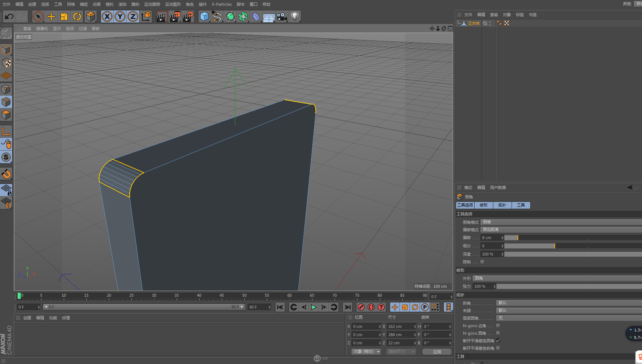Toggle the X axis lock

[x=107, y=17]
